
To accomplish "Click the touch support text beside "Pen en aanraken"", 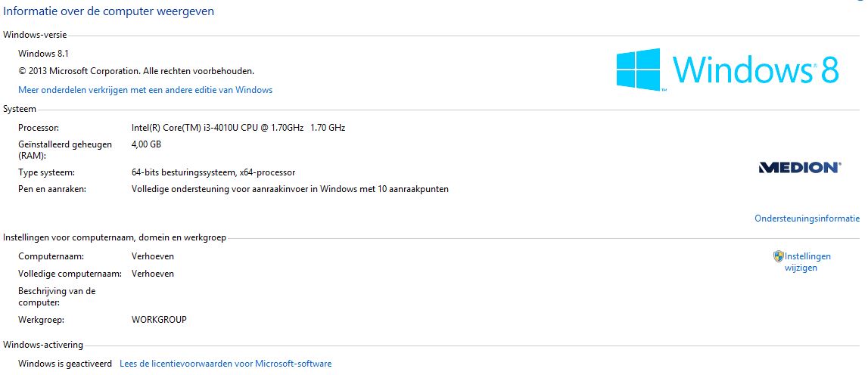I will (x=290, y=189).
